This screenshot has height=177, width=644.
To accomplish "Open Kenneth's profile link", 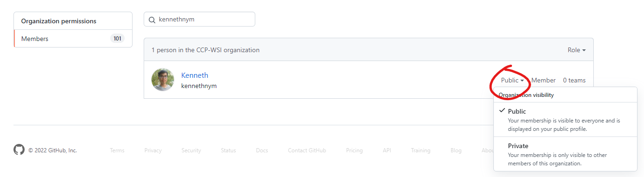I will (195, 75).
